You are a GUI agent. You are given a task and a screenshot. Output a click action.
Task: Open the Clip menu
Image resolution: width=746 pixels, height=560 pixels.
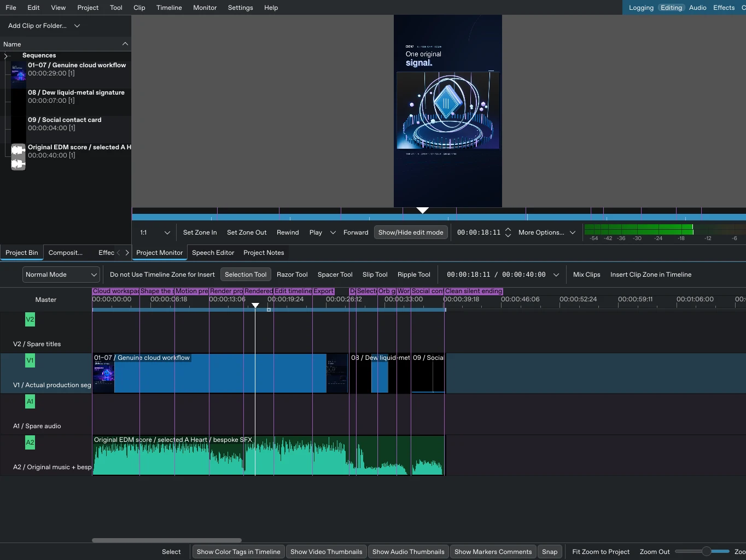pyautogui.click(x=139, y=8)
